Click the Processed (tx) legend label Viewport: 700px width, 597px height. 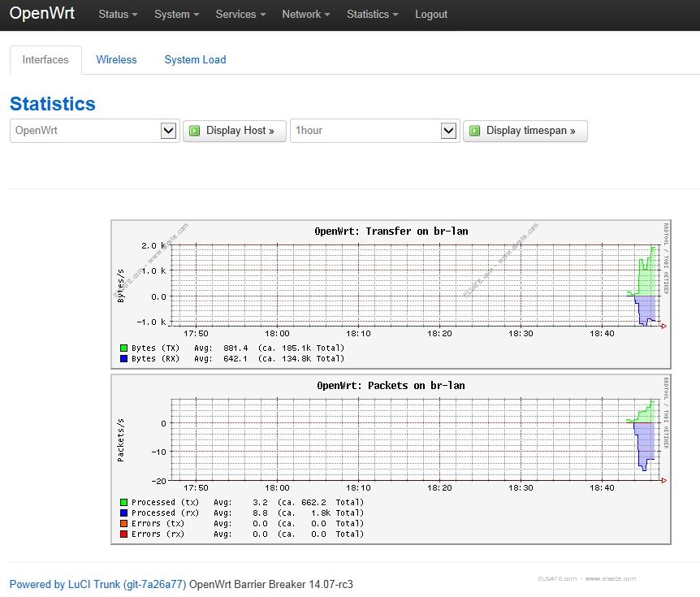pyautogui.click(x=165, y=502)
